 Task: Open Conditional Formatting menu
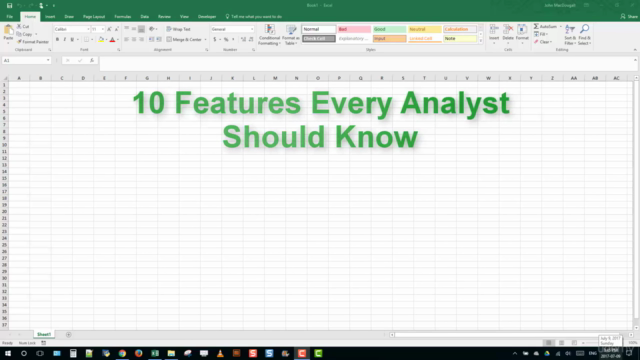(x=269, y=35)
